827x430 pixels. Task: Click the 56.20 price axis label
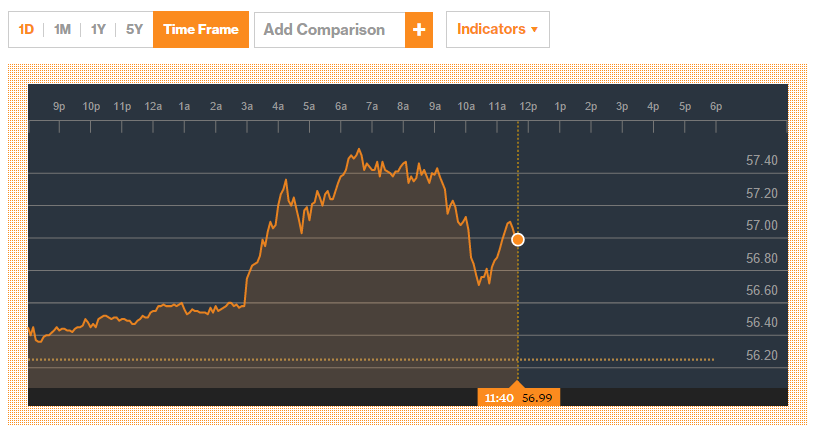762,355
